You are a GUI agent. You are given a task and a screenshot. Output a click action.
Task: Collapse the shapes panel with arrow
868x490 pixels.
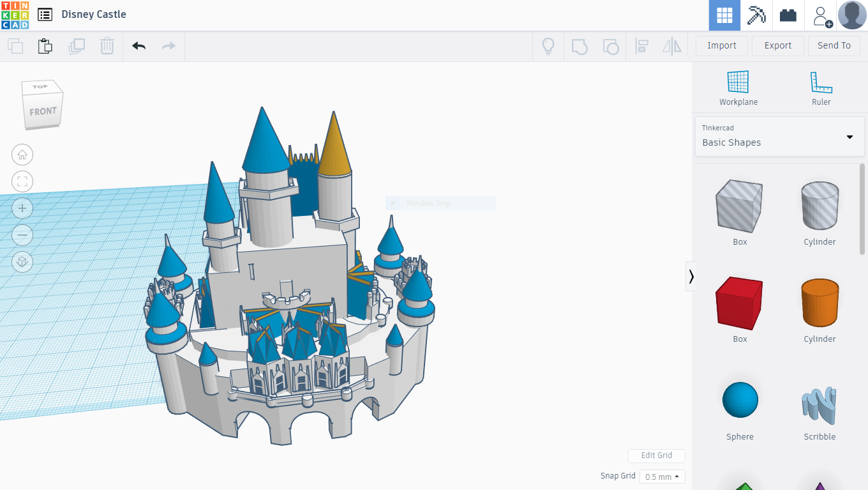tap(691, 276)
